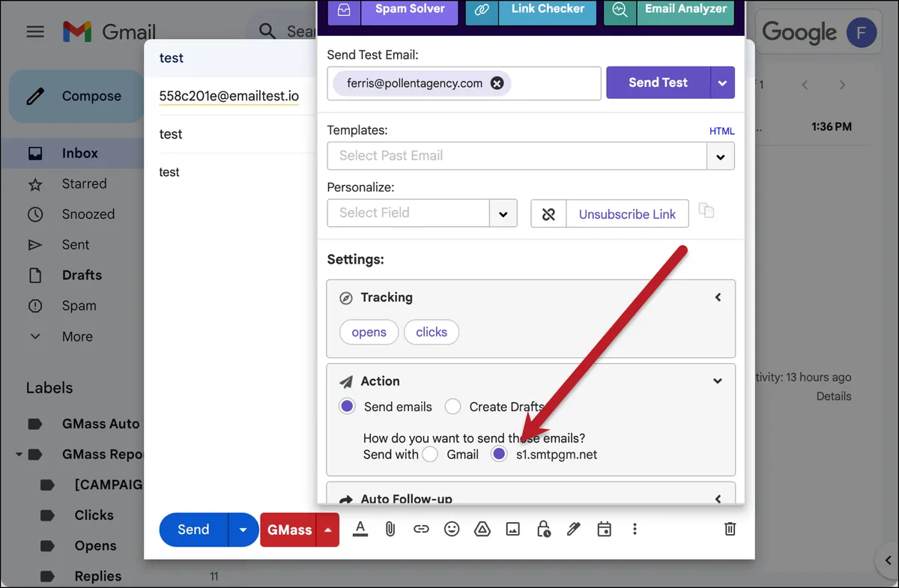Click the Select Past Email field
Viewport: 899px width, 588px height.
coord(517,157)
